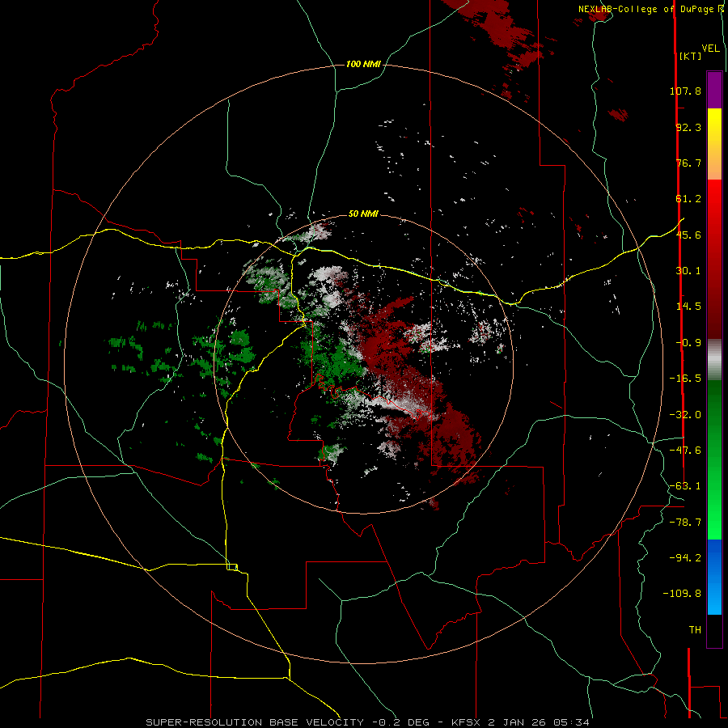Click the -47.6 velocity scale value
The width and height of the screenshot is (728, 728).
tap(685, 451)
